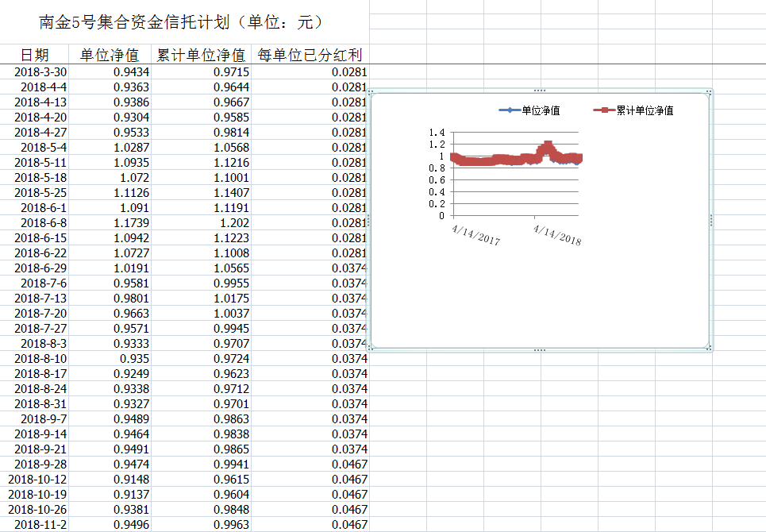
Task: Click the 每单位已分红利 column header
Action: (x=310, y=56)
